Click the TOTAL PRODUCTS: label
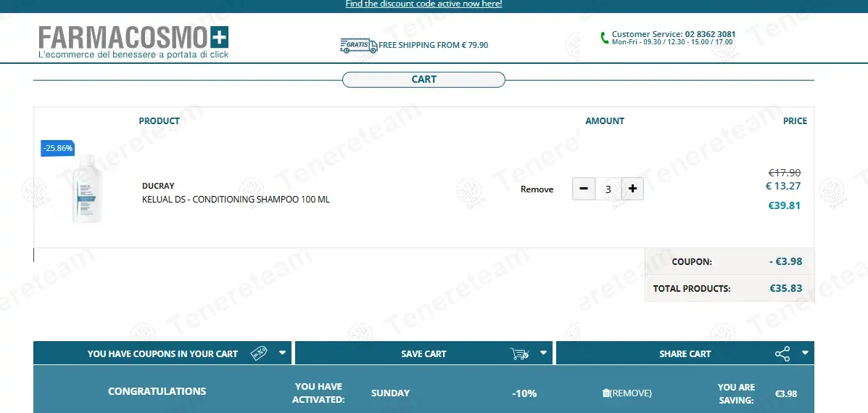 click(x=692, y=289)
